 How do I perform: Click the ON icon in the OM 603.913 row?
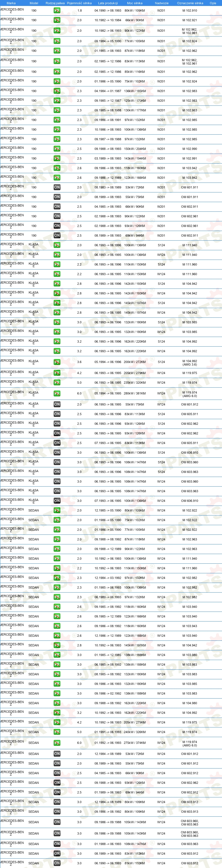click(x=57, y=812)
